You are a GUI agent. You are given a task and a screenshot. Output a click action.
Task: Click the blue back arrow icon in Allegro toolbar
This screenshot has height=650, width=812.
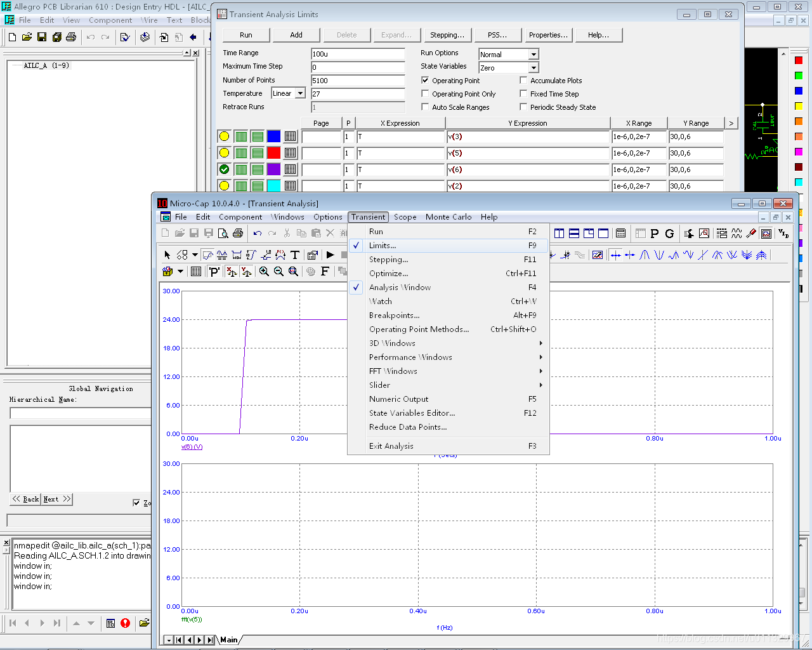pos(193,37)
